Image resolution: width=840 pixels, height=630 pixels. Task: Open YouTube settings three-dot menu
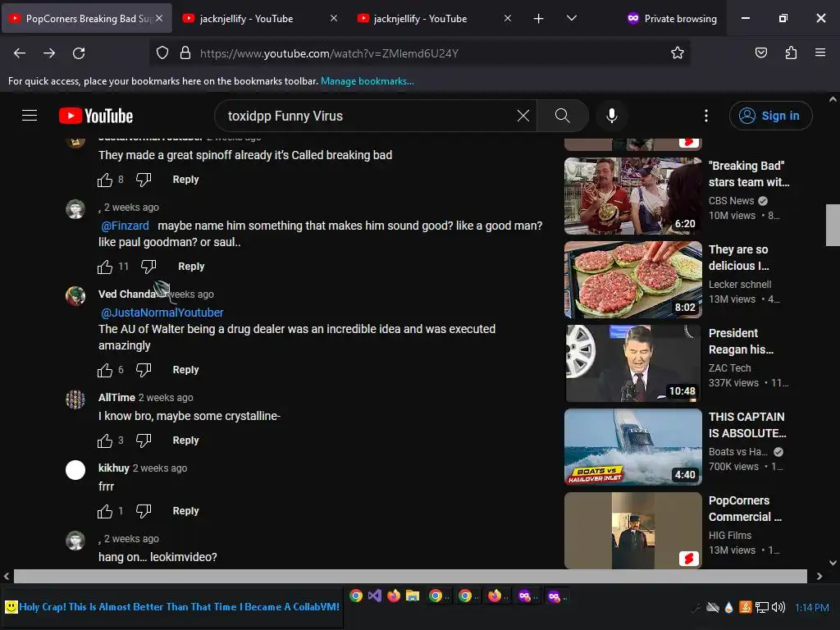click(x=706, y=116)
